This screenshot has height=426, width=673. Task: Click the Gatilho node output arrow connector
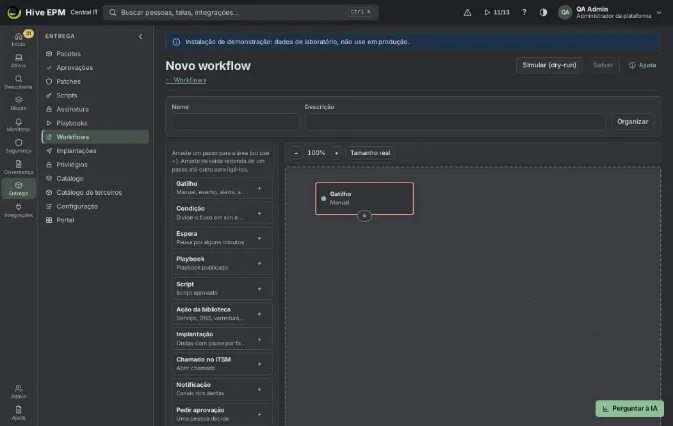coord(364,216)
